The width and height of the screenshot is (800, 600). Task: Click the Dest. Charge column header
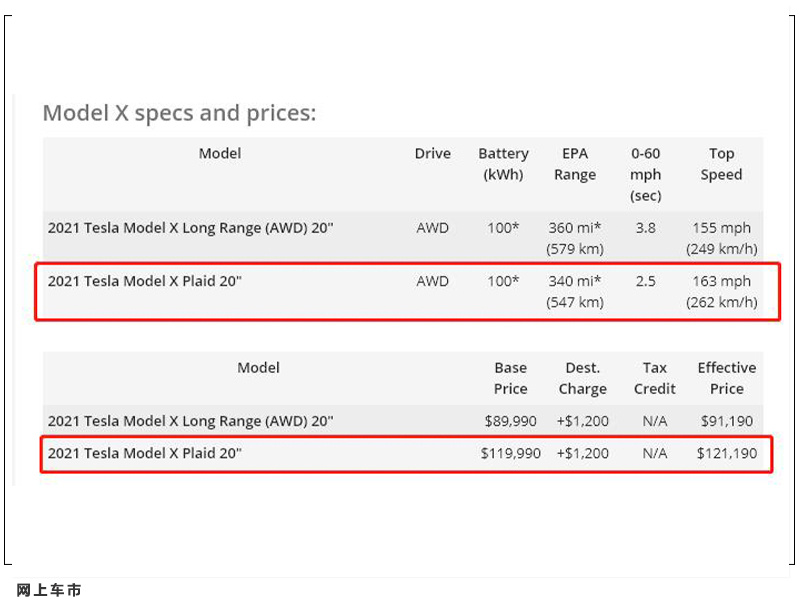(x=583, y=378)
